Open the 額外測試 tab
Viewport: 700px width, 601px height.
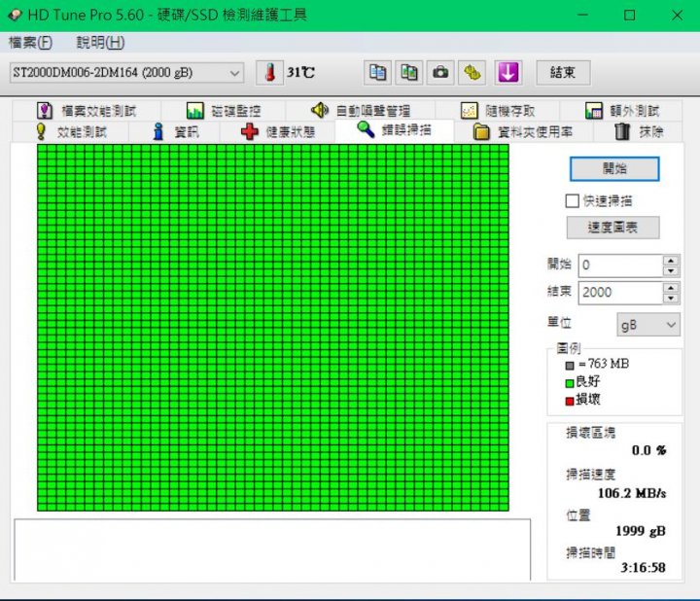621,110
